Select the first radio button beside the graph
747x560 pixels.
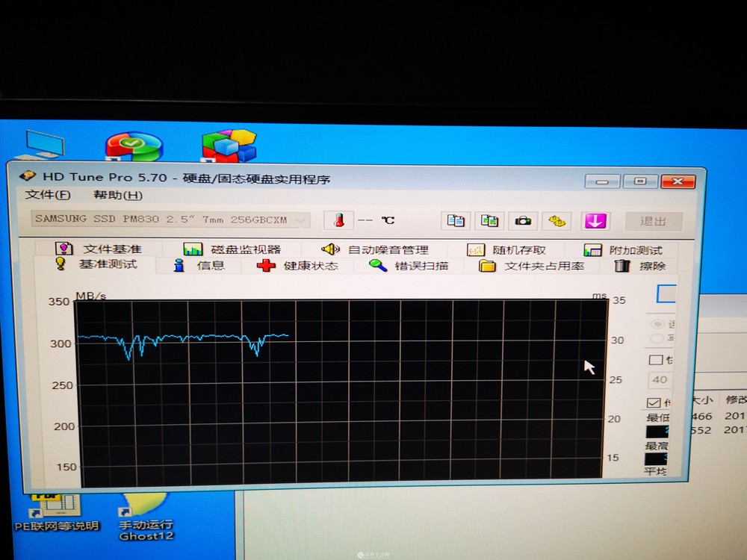point(657,324)
